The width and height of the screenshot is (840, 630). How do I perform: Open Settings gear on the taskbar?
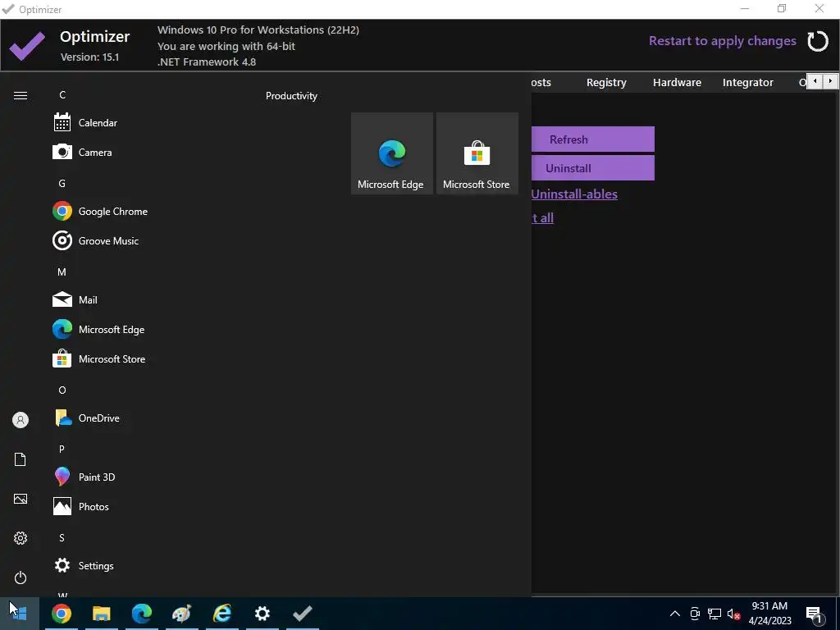pos(262,614)
